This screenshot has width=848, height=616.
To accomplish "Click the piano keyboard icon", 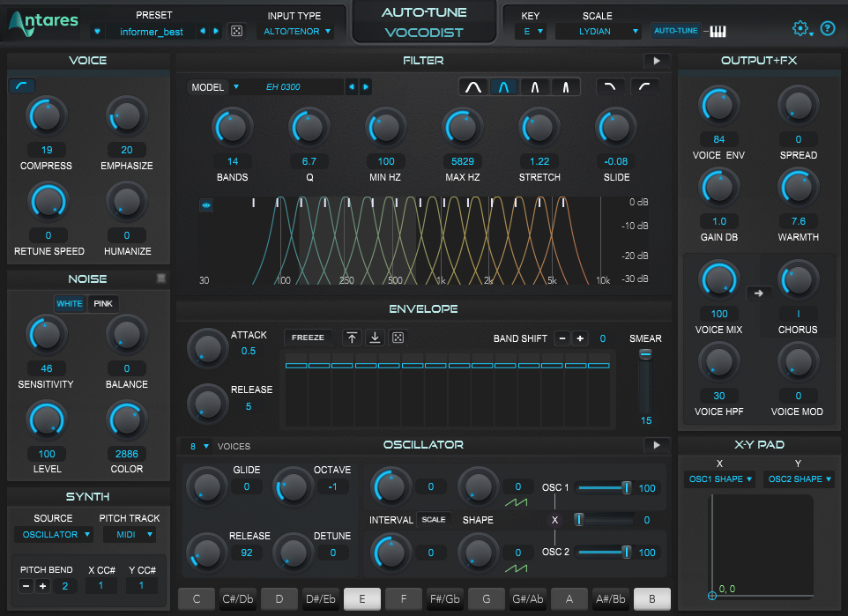I will (x=718, y=31).
